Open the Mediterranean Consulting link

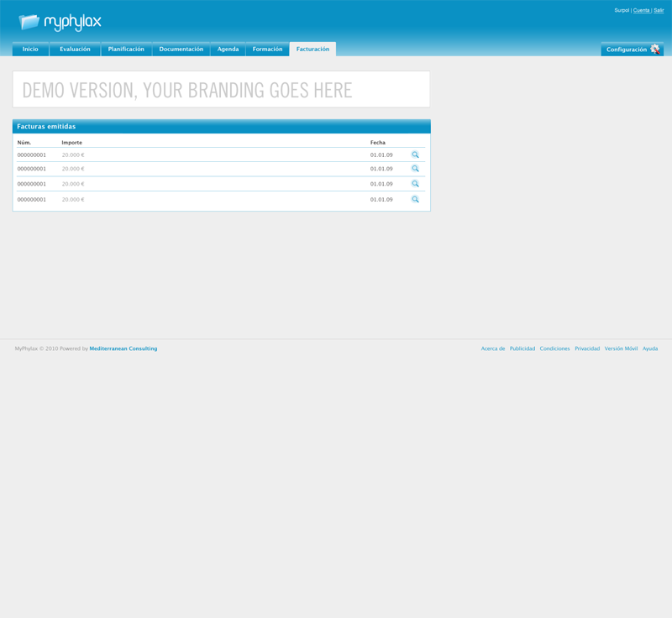pyautogui.click(x=123, y=348)
